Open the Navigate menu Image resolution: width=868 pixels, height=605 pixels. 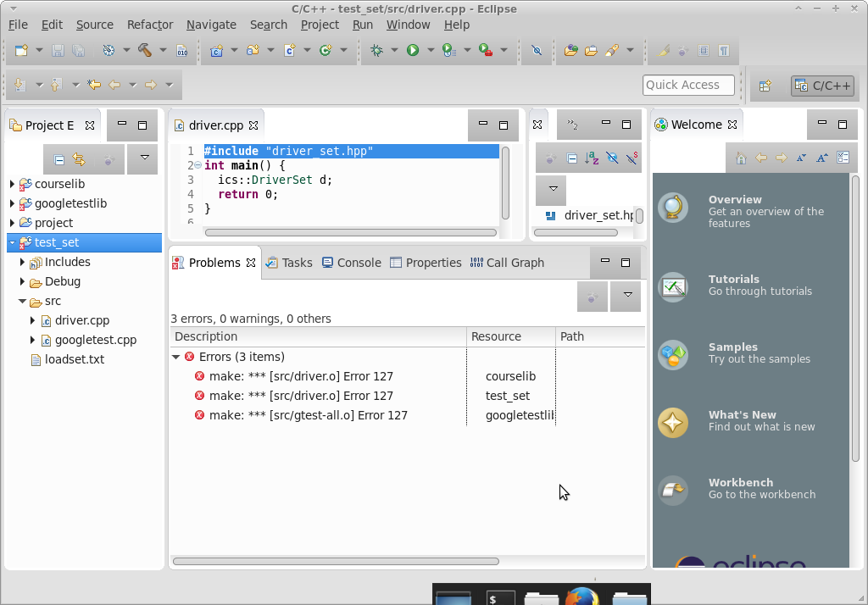click(x=211, y=25)
